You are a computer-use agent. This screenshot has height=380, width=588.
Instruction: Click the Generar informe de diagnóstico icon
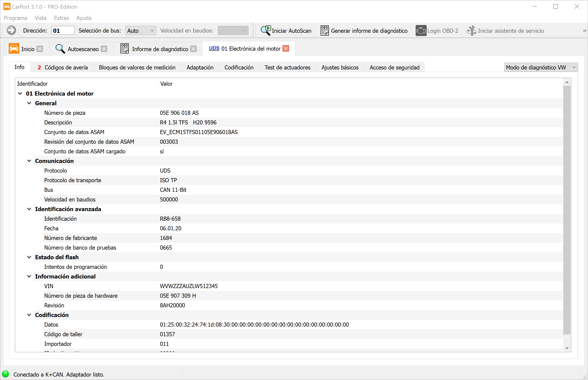tap(324, 31)
